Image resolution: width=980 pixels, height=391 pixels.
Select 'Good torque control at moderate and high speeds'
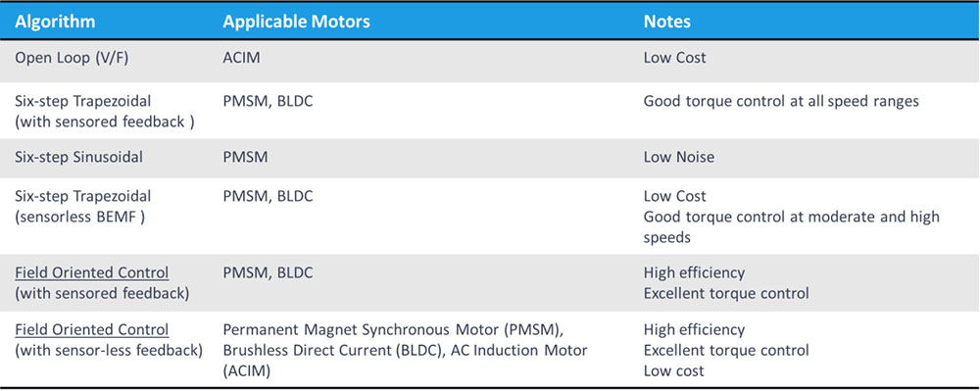pos(791,226)
